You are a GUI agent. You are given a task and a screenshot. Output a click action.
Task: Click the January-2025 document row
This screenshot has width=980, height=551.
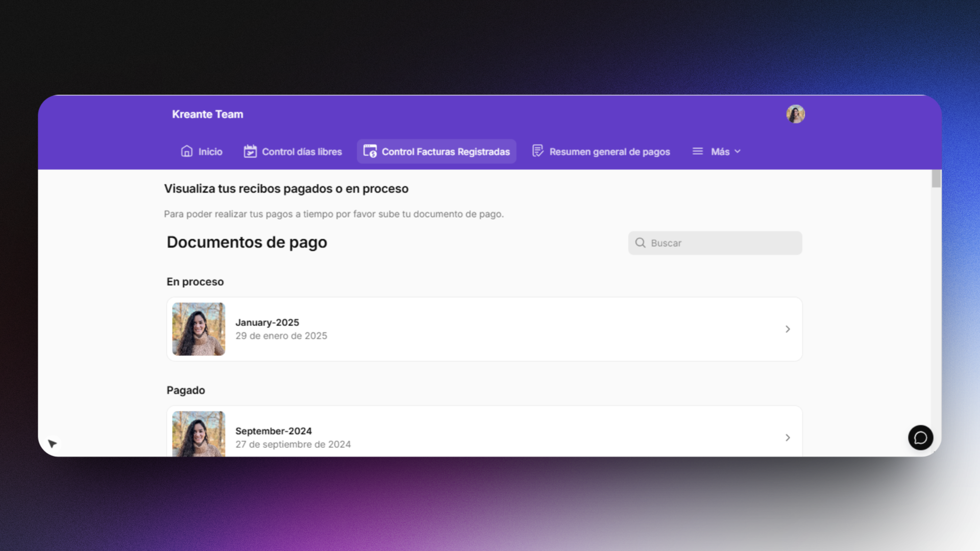[x=484, y=329]
